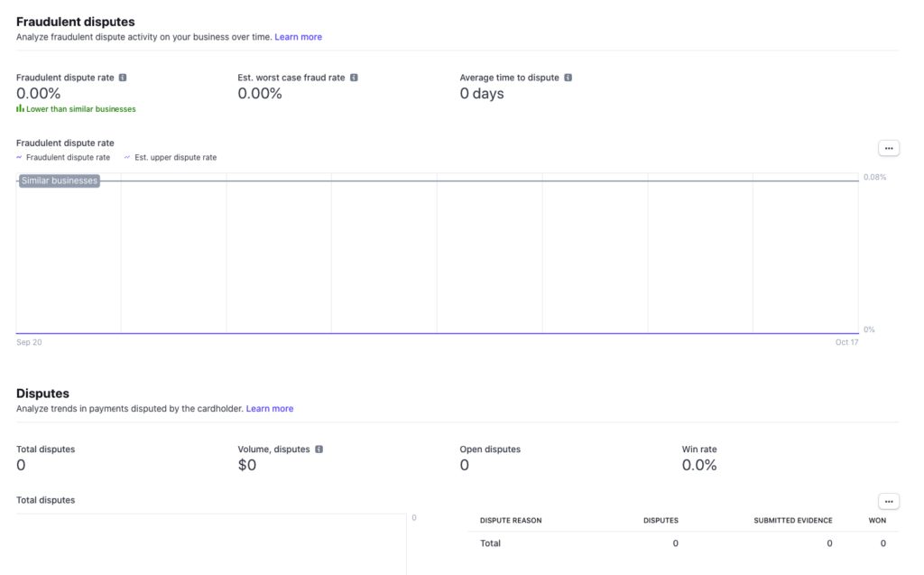Open info tooltip for Average time to dispute
The height and width of the screenshot is (575, 924).
click(568, 78)
